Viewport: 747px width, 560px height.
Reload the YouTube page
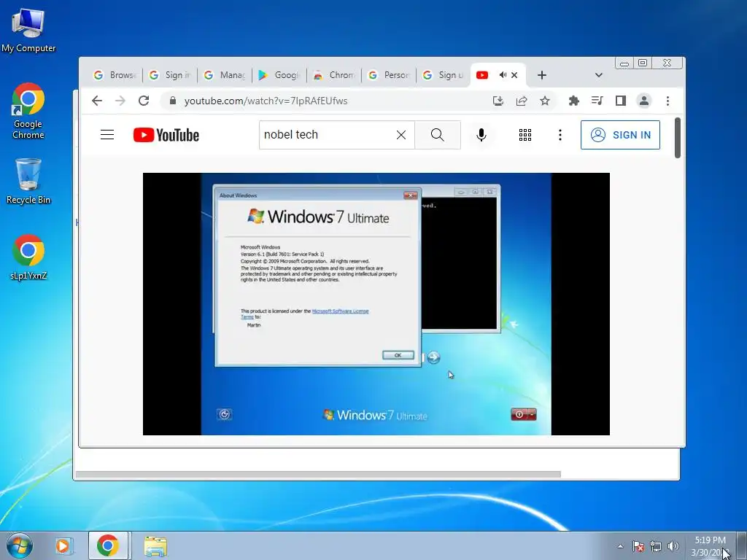144,101
